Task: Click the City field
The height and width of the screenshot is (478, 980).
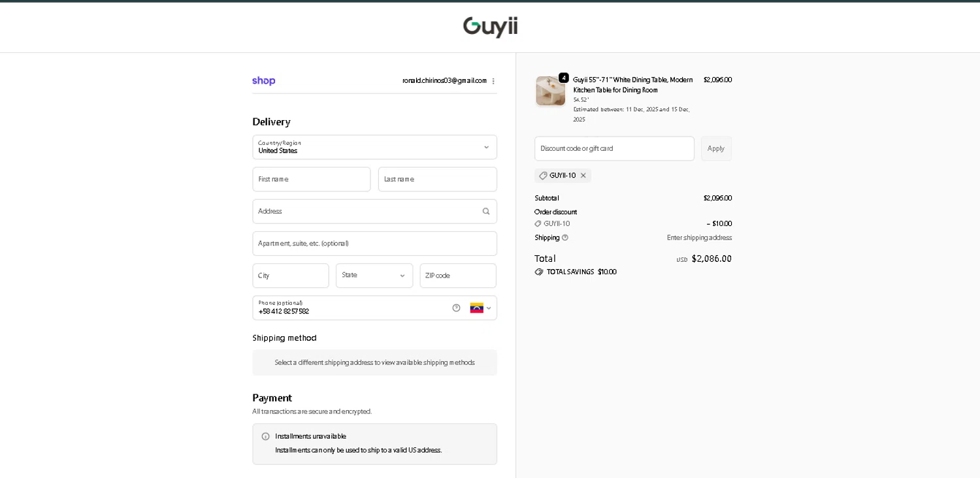Action: click(291, 276)
